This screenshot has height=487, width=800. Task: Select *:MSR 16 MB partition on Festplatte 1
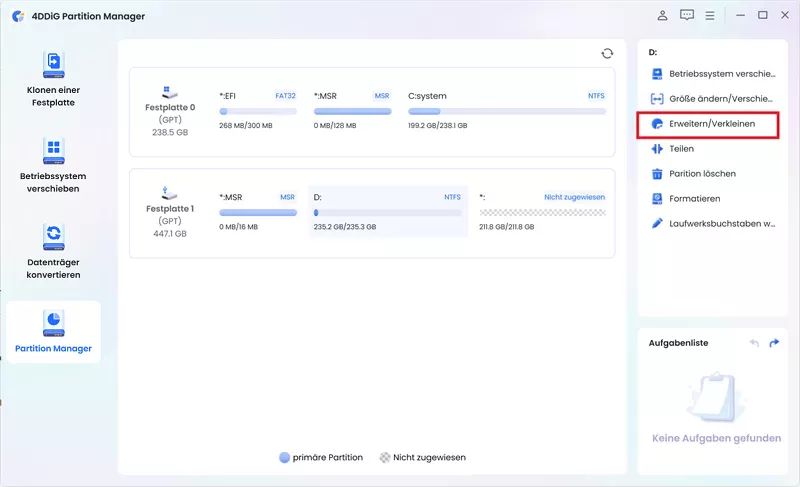point(258,212)
